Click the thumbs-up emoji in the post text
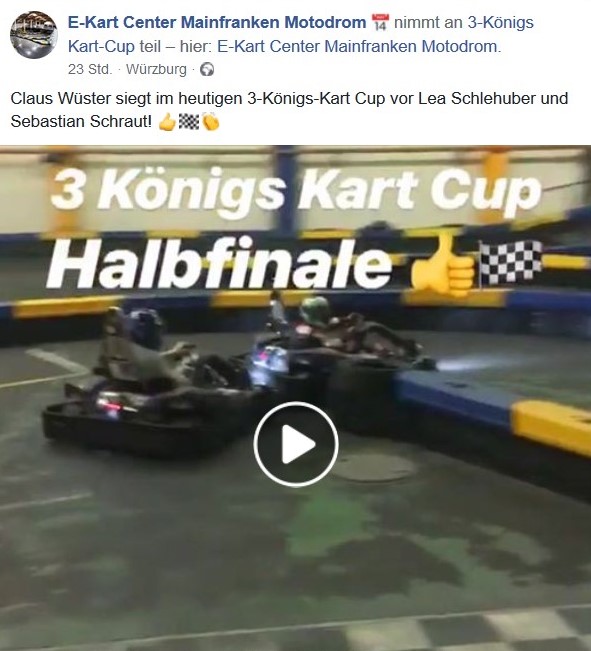591x651 pixels. [x=167, y=122]
